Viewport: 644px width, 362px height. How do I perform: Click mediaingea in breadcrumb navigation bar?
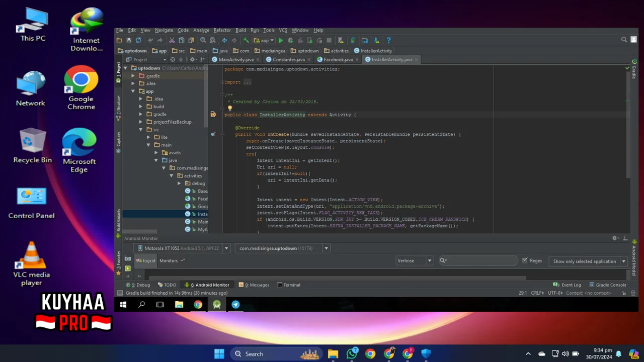pyautogui.click(x=270, y=51)
